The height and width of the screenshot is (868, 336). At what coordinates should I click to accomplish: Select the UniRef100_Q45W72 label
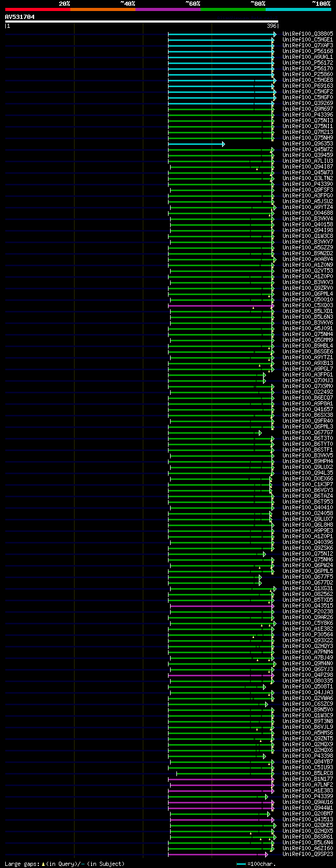[x=308, y=149]
